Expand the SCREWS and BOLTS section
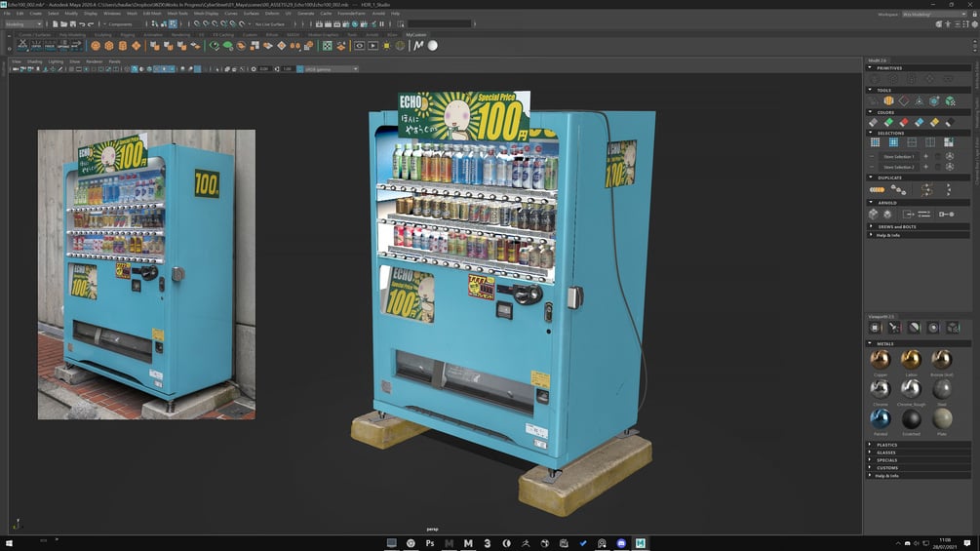980x551 pixels. pos(895,226)
